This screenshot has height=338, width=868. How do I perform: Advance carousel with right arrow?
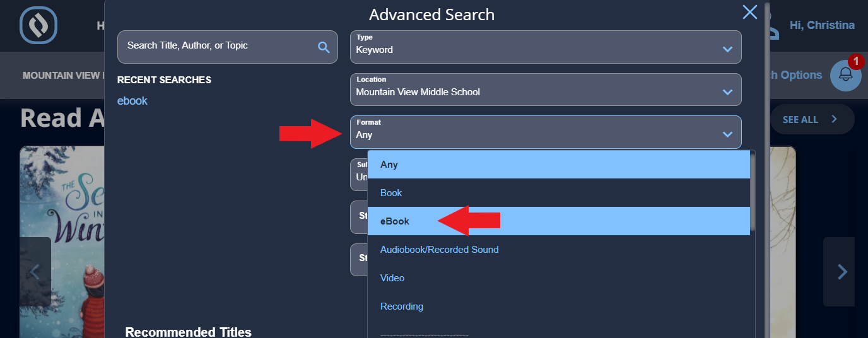[x=842, y=272]
